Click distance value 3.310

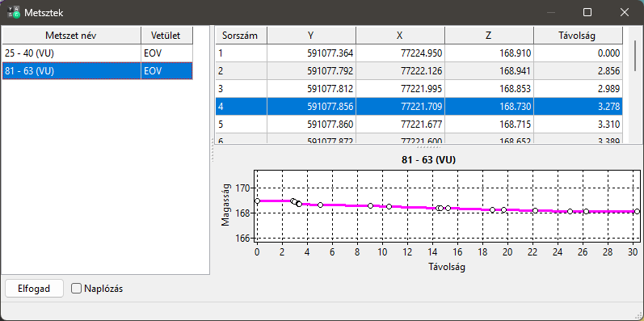click(608, 125)
